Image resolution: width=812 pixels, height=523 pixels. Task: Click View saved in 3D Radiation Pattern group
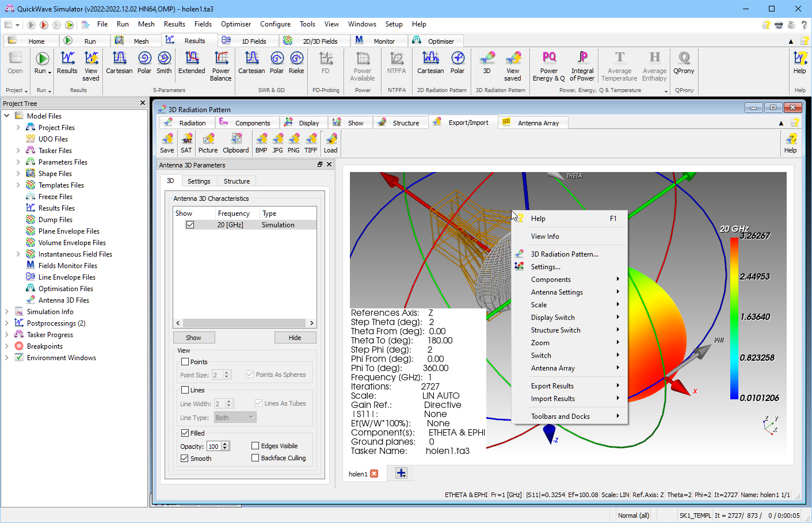513,66
